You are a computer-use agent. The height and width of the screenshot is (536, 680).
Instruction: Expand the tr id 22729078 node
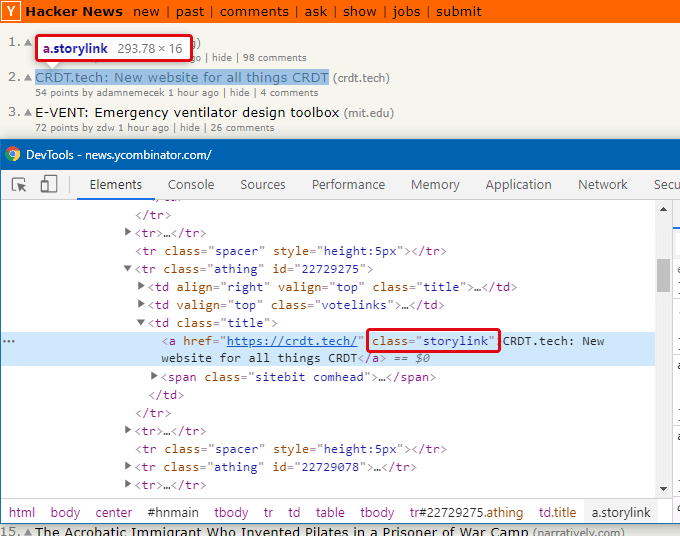128,466
